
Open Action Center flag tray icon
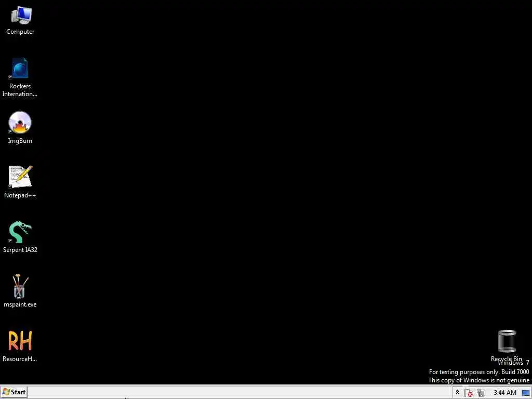469,393
